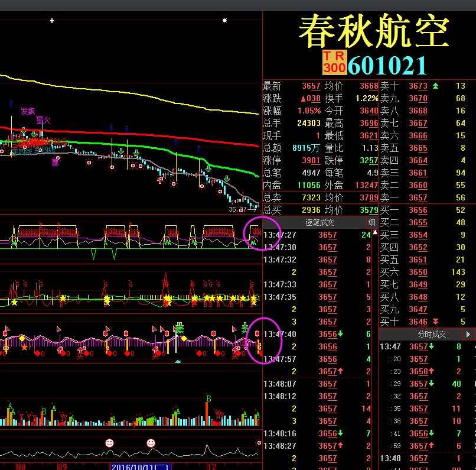This screenshot has height=470, width=476.
Task: Click the 13:48:16 timestamp in 逐笔成交 list
Action: 279,433
